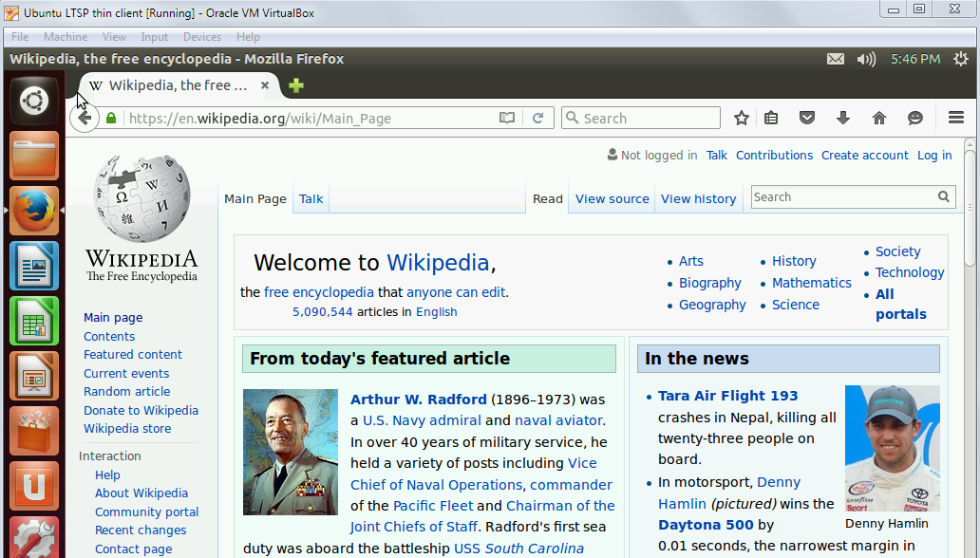Focus the Firefox toolbar Search box

(641, 118)
